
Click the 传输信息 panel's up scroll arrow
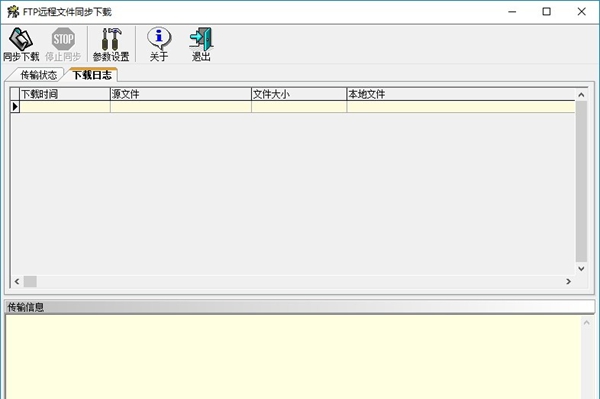(587, 323)
